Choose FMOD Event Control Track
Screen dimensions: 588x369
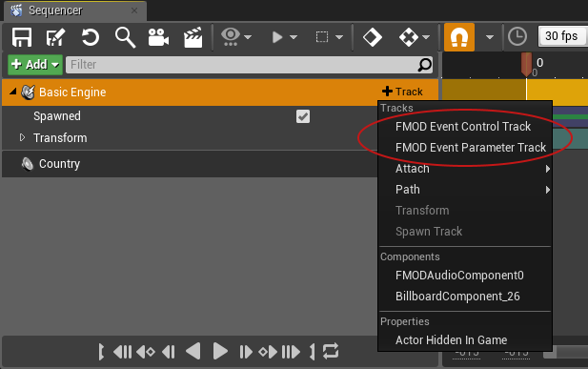(463, 127)
